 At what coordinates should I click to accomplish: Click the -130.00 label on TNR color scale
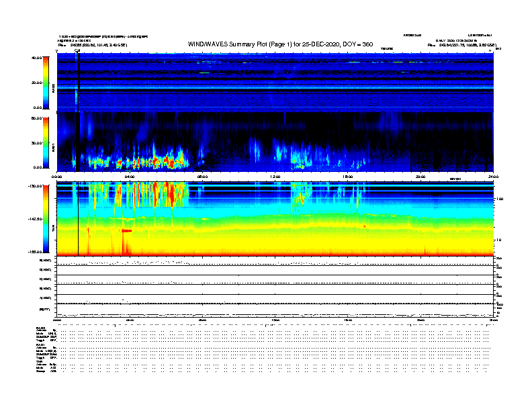(x=35, y=186)
